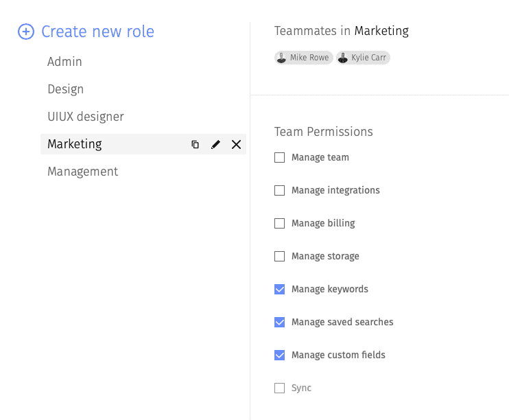Click the Manage storage label text
Viewport: 509px width, 420px height.
[x=325, y=256]
